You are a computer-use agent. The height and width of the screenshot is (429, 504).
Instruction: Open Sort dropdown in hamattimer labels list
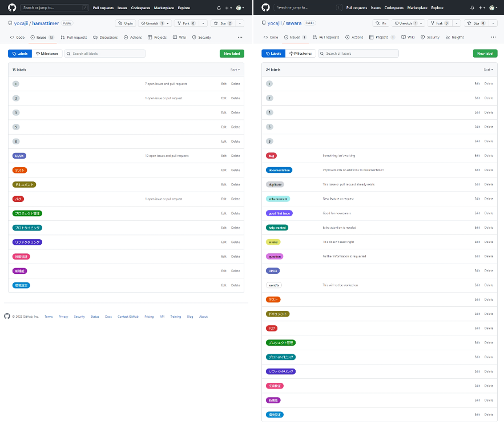[x=235, y=70]
